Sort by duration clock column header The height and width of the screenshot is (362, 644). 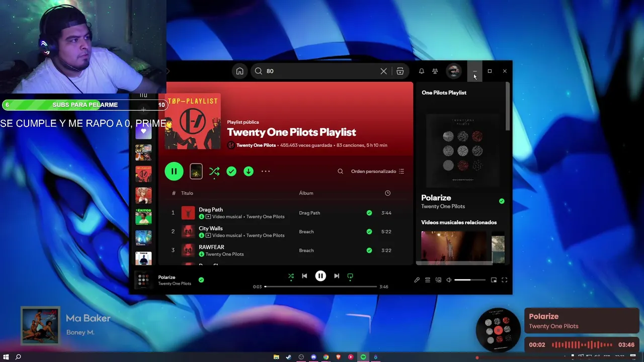pos(387,193)
